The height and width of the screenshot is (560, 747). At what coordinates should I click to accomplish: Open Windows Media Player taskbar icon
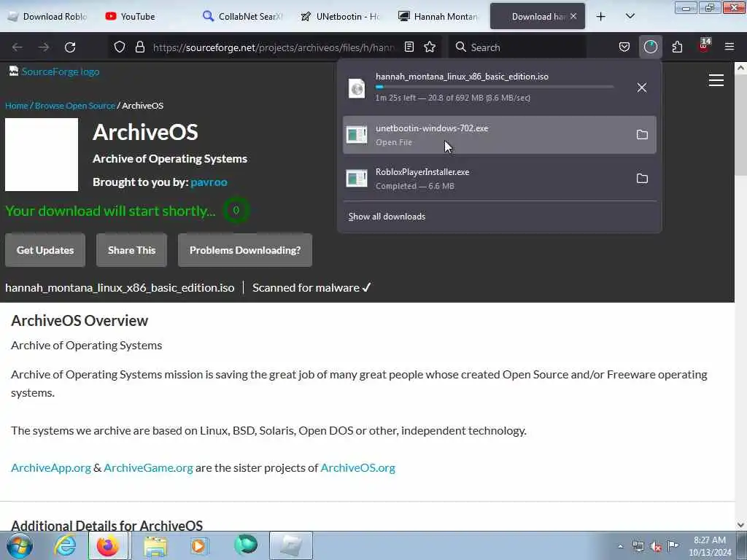(199, 545)
